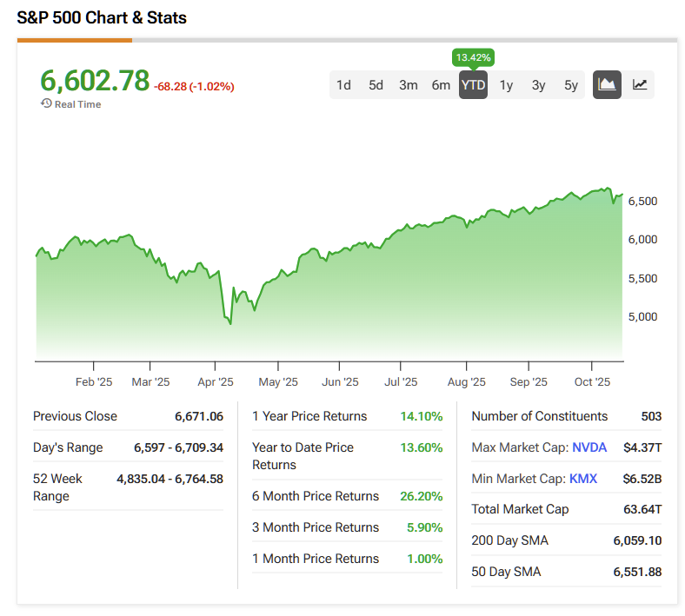This screenshot has height=616, width=685.
Task: Switch to the area chart view icon
Action: point(607,84)
